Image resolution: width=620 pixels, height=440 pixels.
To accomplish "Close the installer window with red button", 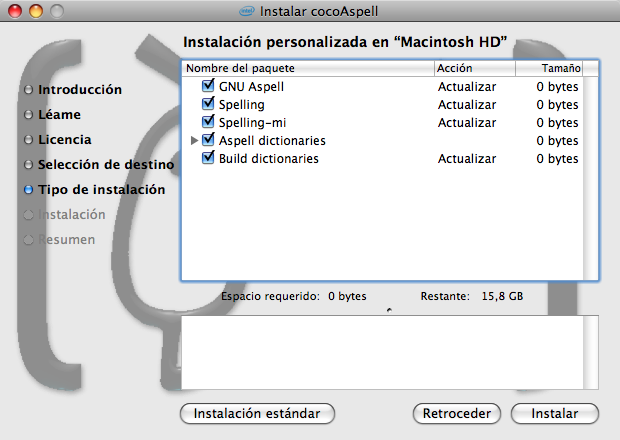I will point(15,11).
